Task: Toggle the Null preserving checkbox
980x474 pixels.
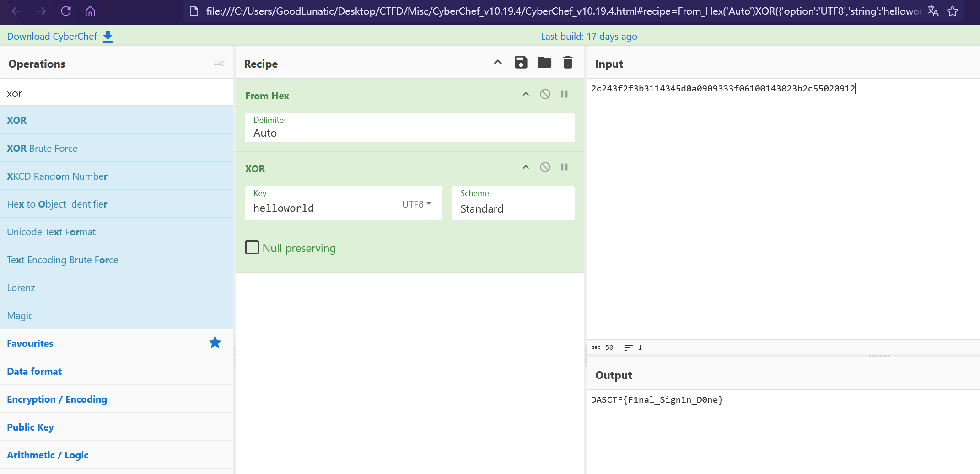Action: coord(252,247)
